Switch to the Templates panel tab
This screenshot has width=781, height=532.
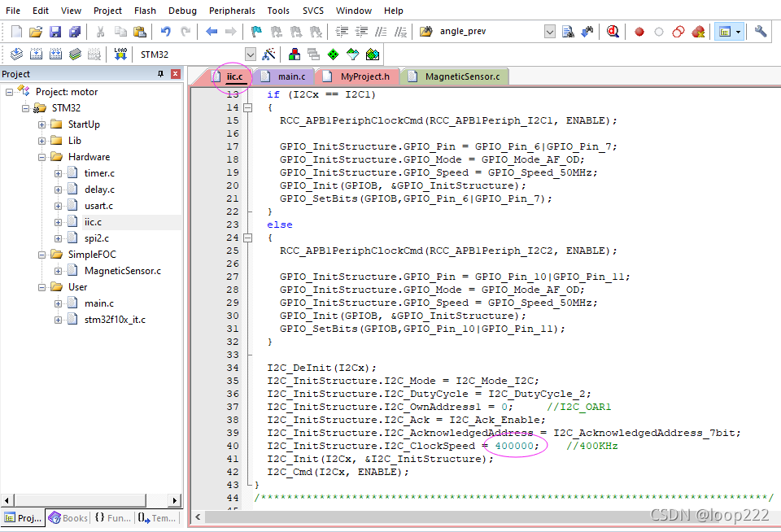[157, 518]
